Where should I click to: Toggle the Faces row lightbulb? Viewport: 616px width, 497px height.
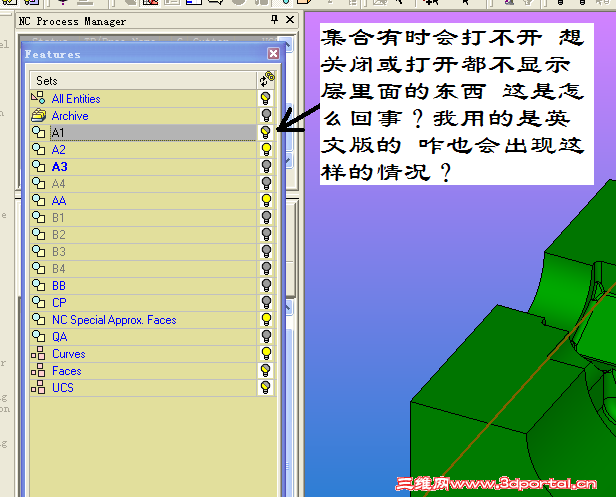(x=266, y=370)
